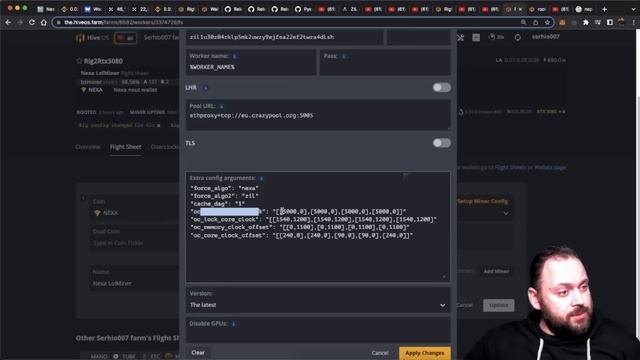This screenshot has height=360, width=640.
Task: Switch to the Flight Sheet tab
Action: (x=125, y=147)
